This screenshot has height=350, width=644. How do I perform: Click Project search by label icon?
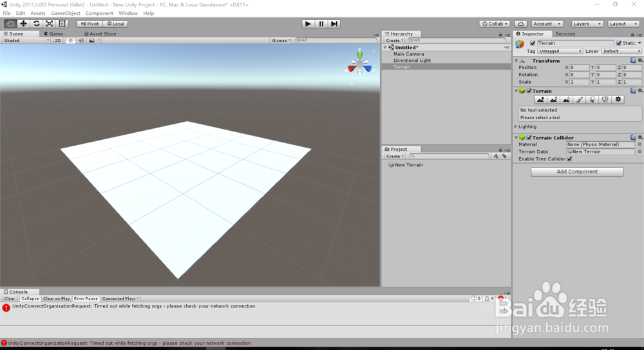click(505, 156)
